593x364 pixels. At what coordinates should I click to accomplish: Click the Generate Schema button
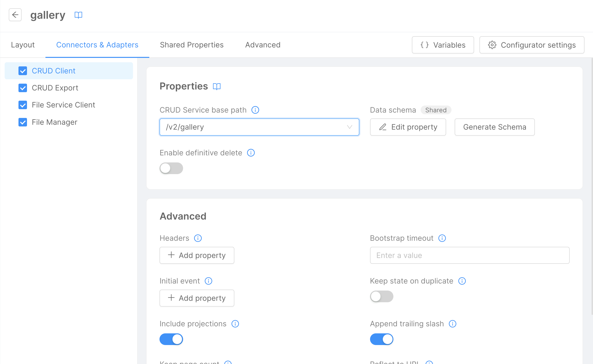tap(495, 127)
